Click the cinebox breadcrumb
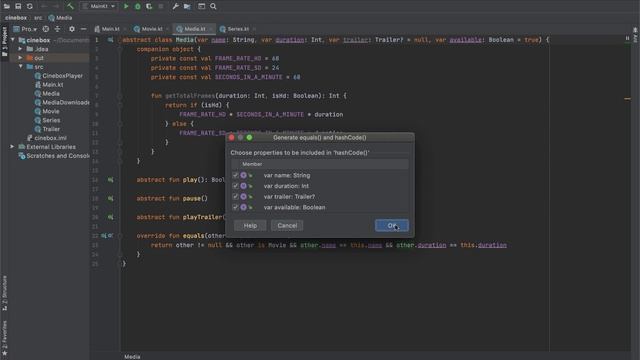640x360 pixels. (x=16, y=18)
